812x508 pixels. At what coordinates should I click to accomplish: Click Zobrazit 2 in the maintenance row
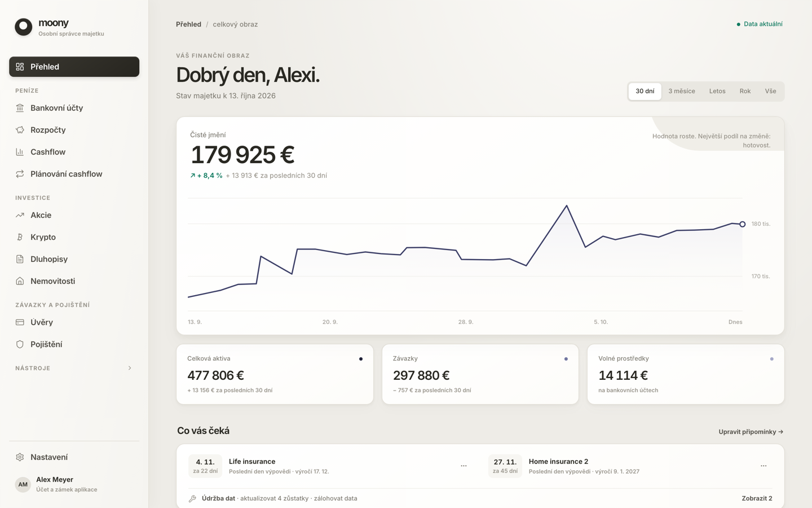757,498
